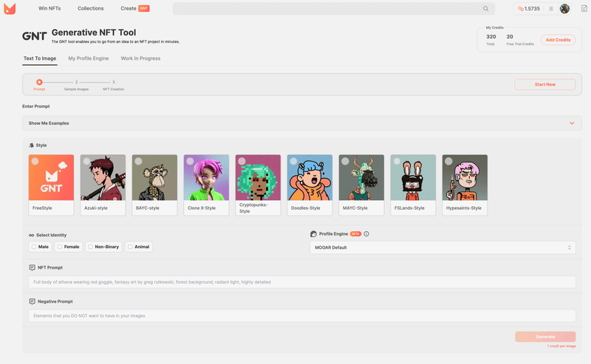Toggle the radio circle on Azuki-style card
The width and height of the screenshot is (591, 364).
click(x=86, y=161)
